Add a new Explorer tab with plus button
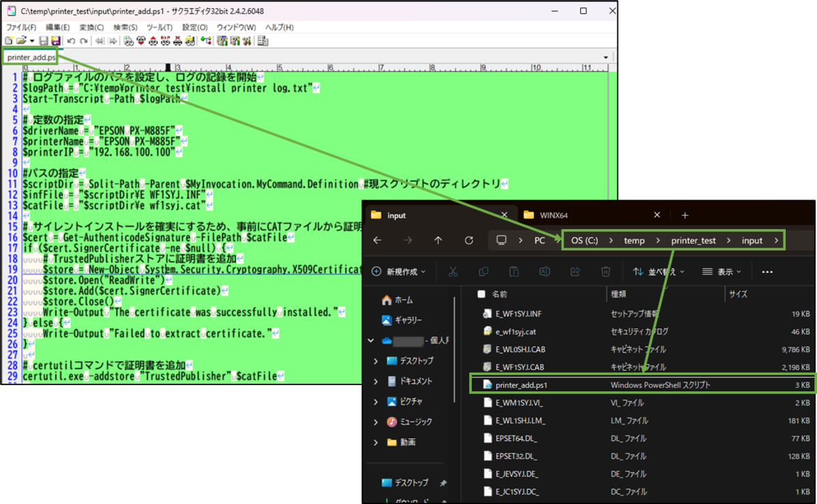 tap(685, 215)
